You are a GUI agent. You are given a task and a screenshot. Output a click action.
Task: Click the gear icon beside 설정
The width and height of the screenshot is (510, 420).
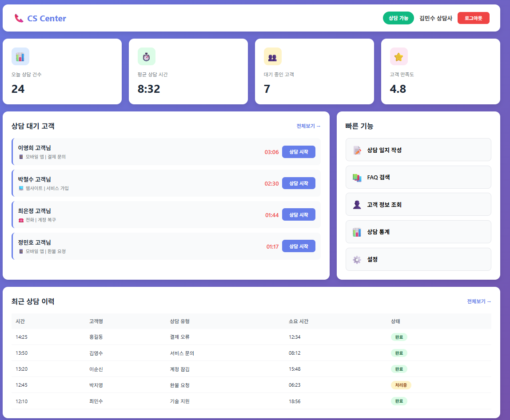(x=357, y=259)
